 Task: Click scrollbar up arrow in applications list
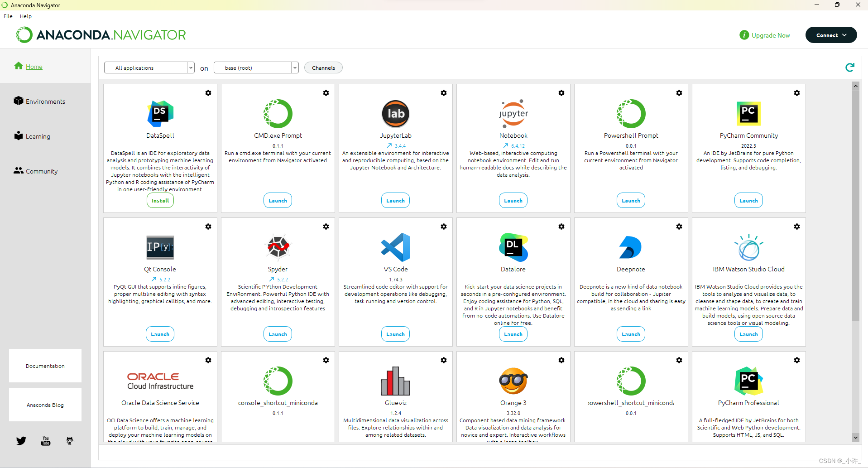tap(856, 86)
